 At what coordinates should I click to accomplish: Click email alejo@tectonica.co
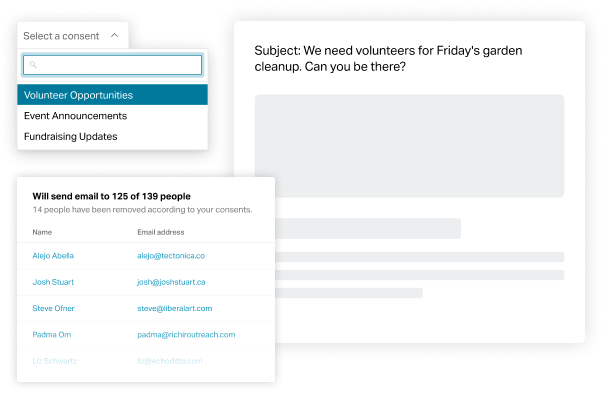(171, 256)
